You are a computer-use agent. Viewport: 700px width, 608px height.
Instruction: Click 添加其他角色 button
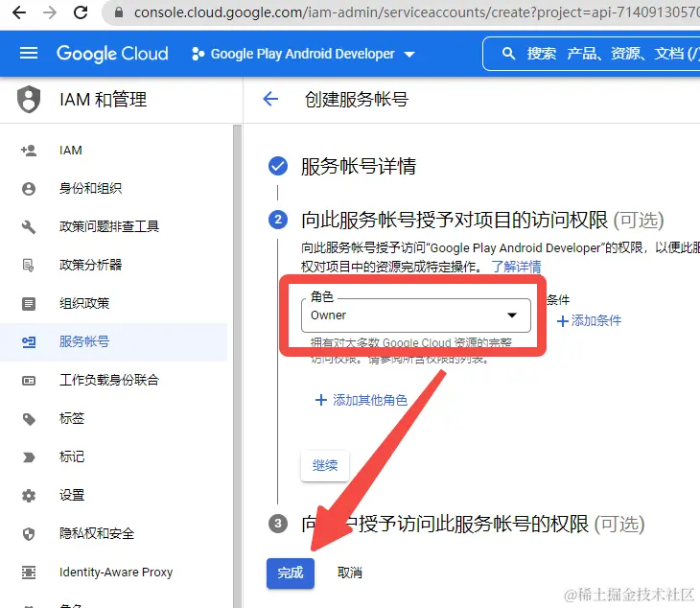[362, 401]
